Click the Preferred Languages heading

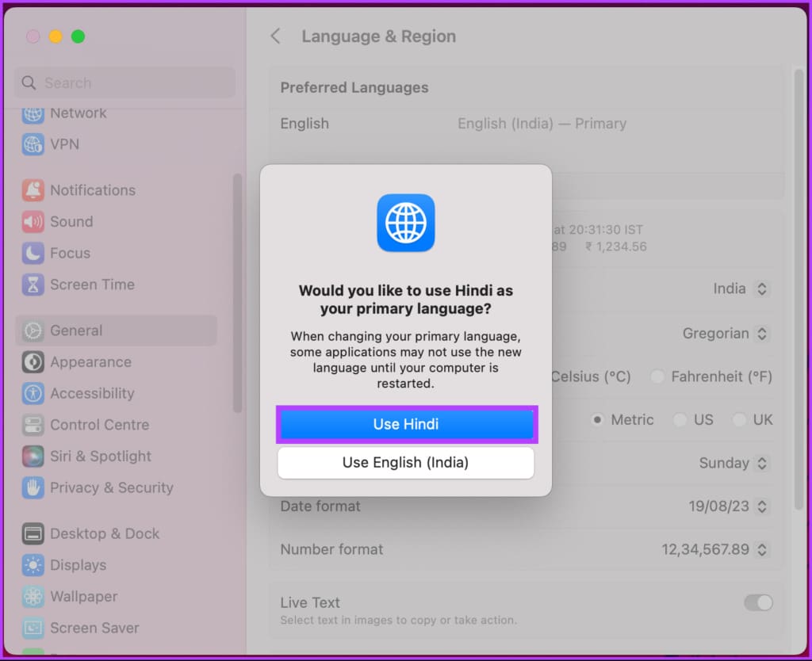coord(354,87)
